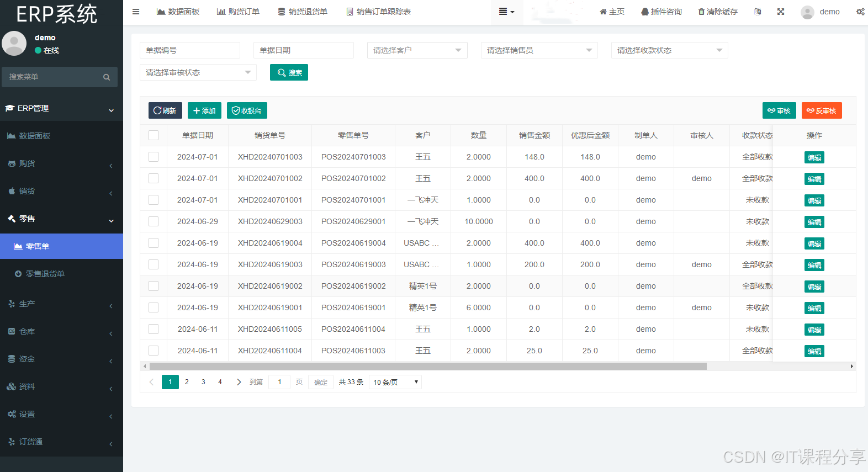Toggle the select-all checkbox in table header
This screenshot has width=868, height=472.
tap(154, 135)
